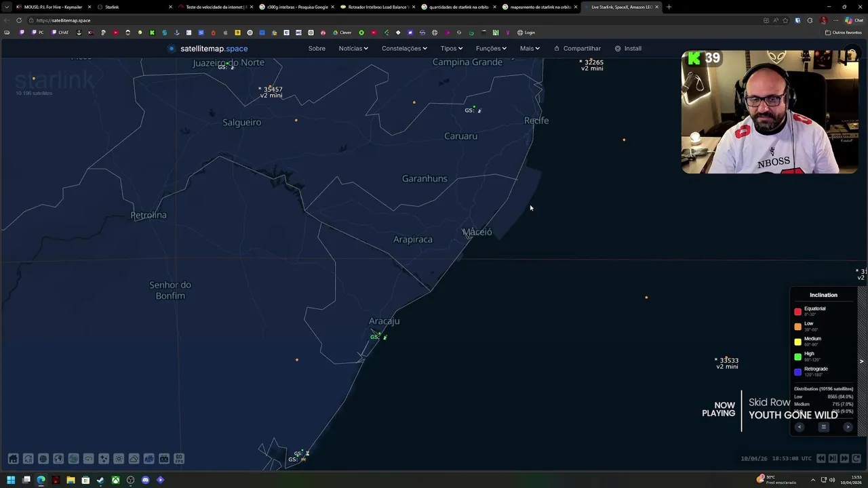Toggle the clouds layer icon
This screenshot has width=868, height=488.
click(134, 459)
